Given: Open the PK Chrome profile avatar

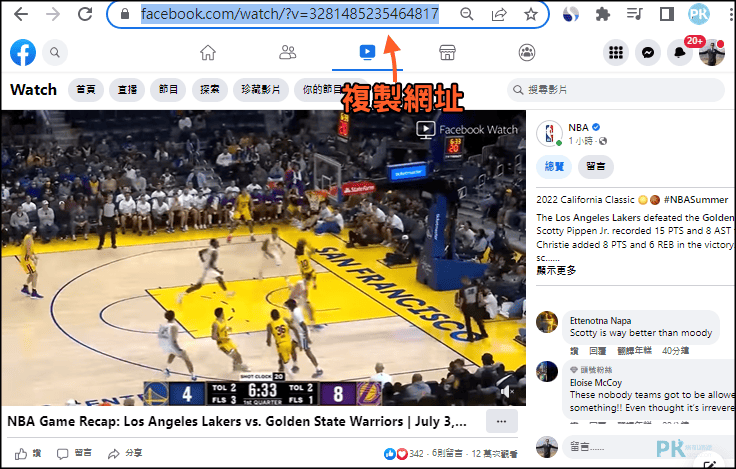Looking at the screenshot, I should [x=698, y=14].
